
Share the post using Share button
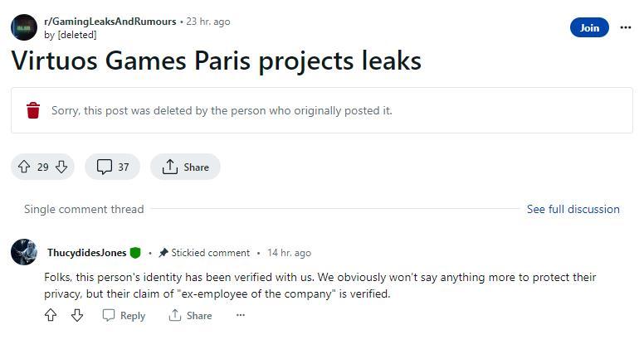185,167
